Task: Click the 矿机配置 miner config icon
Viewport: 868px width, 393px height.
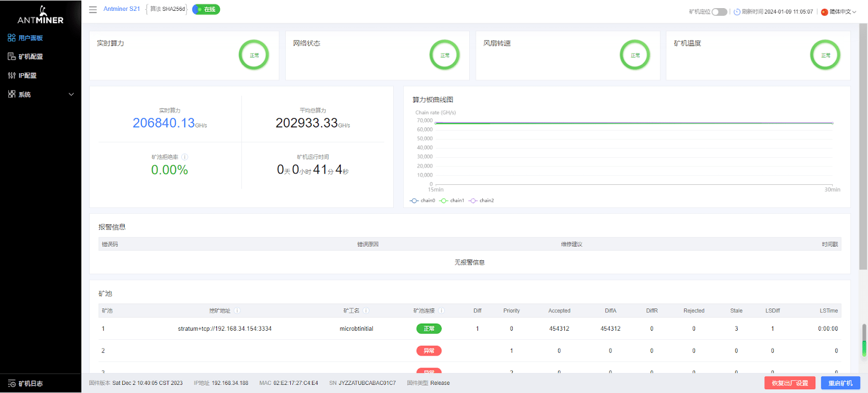Action: [x=11, y=56]
